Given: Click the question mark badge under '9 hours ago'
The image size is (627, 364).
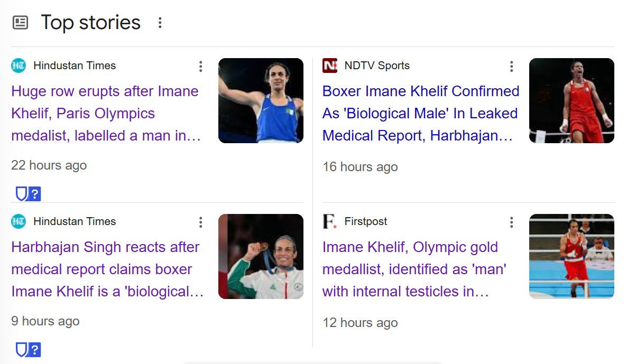Looking at the screenshot, I should tap(34, 350).
